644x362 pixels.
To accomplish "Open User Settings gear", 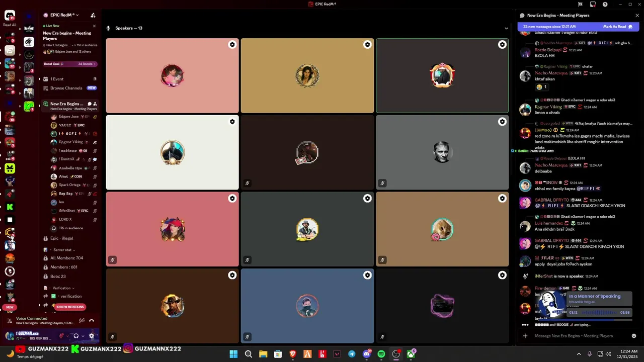I will point(92,336).
